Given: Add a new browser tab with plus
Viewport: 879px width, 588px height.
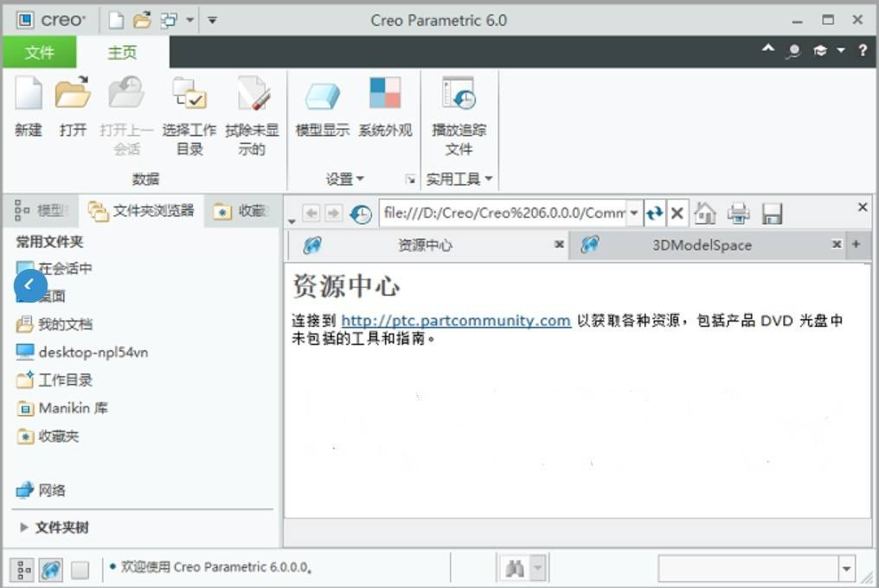Looking at the screenshot, I should pos(856,245).
